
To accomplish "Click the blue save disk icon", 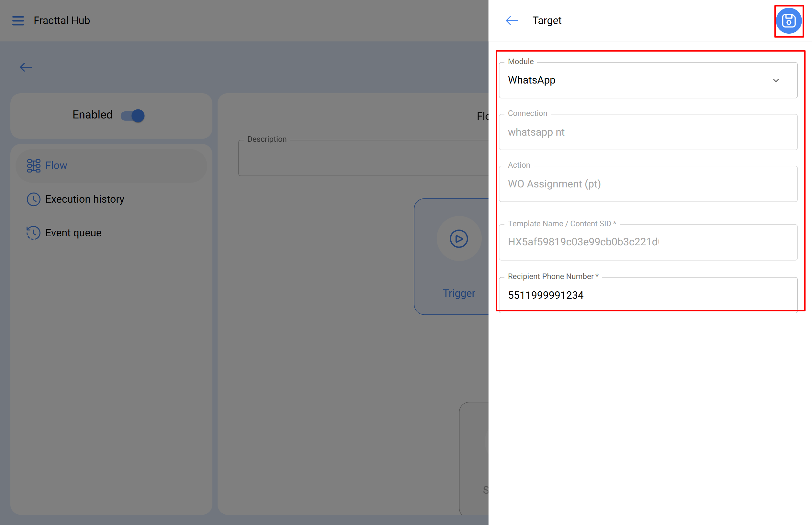I will (x=788, y=21).
